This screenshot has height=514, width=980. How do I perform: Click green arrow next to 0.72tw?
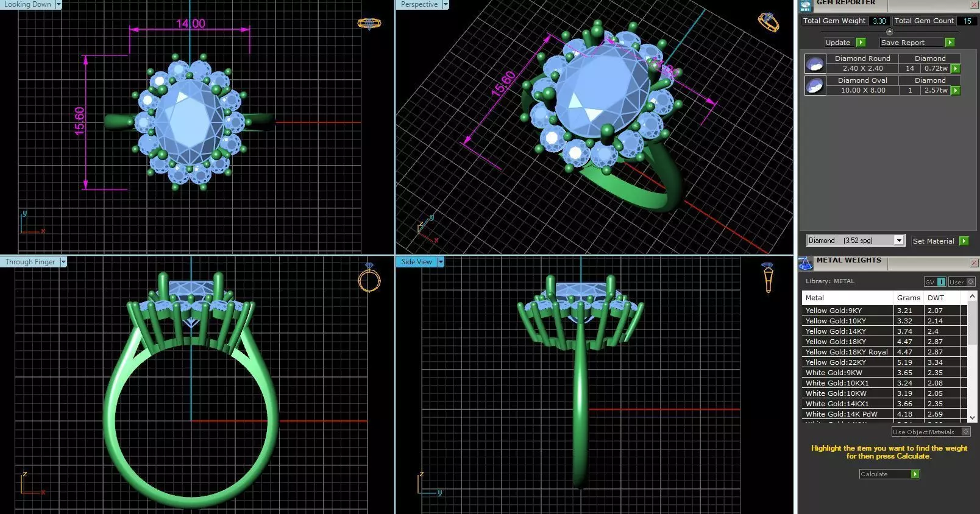(956, 69)
